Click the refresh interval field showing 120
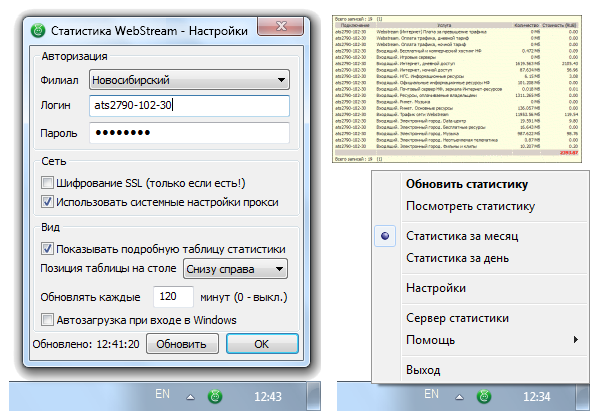 tap(173, 296)
